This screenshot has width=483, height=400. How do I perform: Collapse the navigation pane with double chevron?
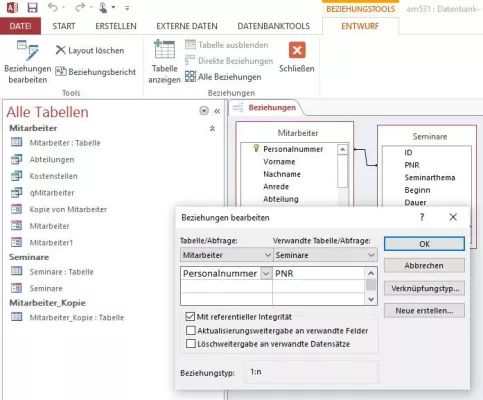[217, 111]
